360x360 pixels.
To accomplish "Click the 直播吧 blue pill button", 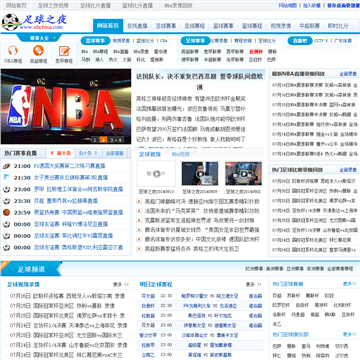I will coord(300,41).
